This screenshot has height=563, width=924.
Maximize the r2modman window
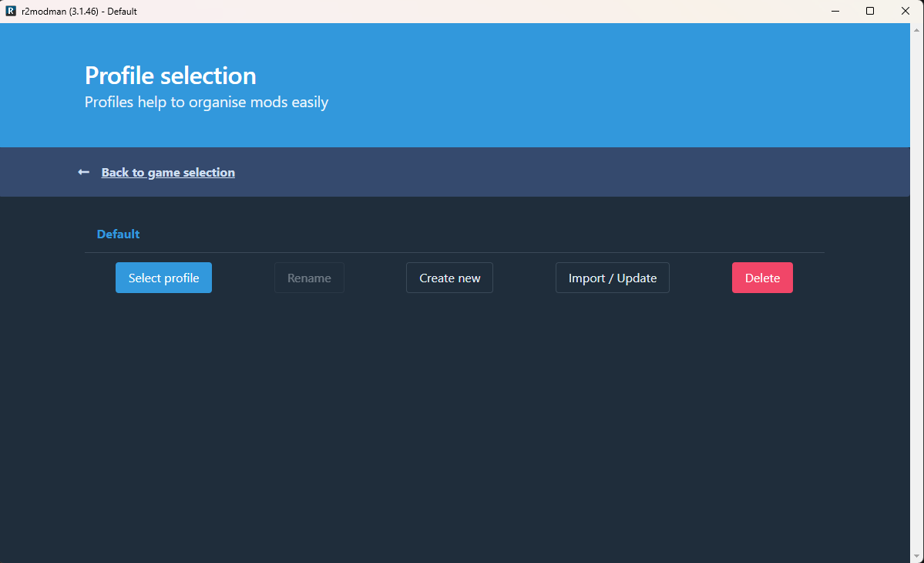(x=870, y=11)
